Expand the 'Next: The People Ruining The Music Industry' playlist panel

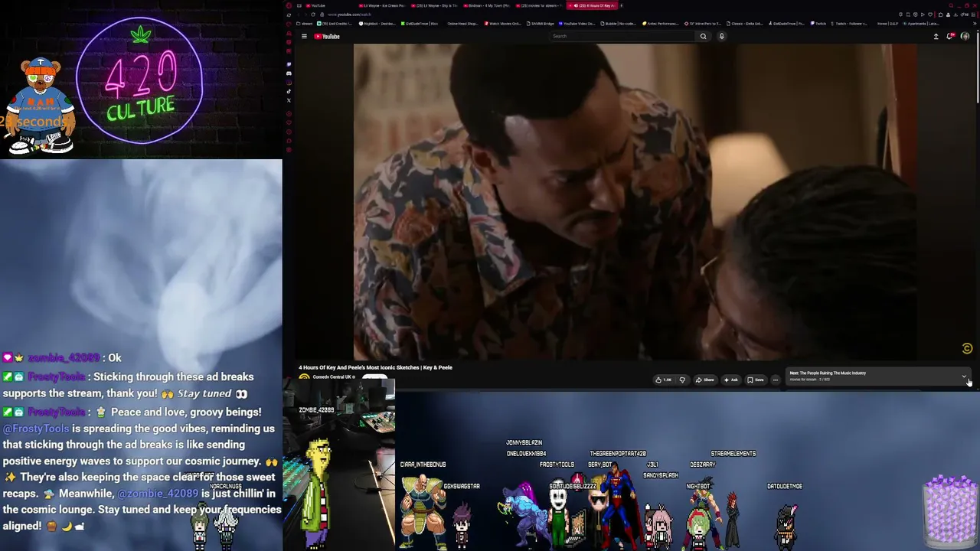(964, 376)
